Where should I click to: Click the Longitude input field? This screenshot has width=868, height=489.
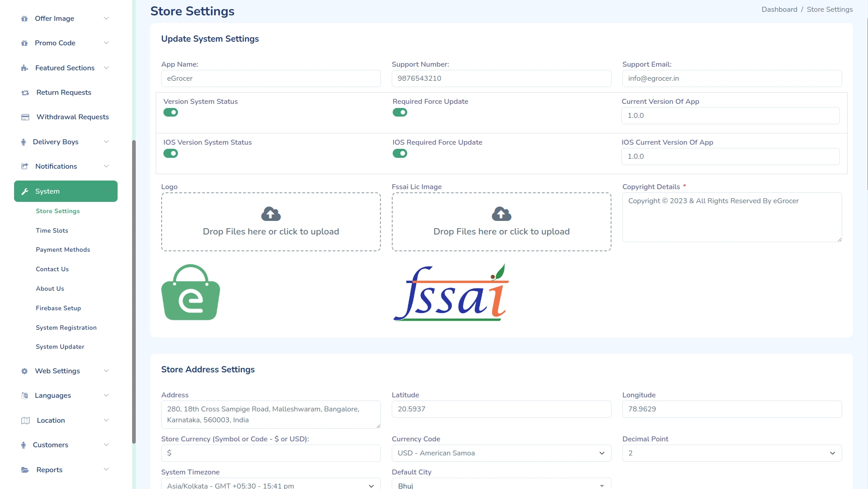(x=732, y=409)
